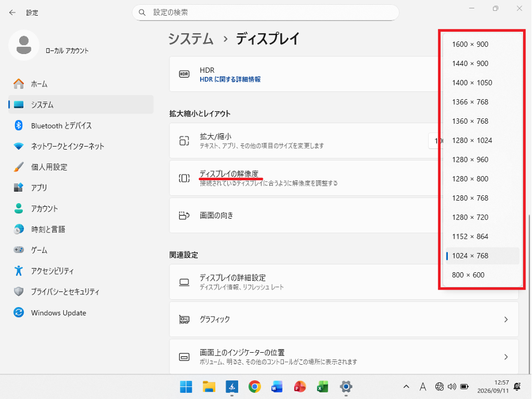Open the taskbar clock and date

pyautogui.click(x=493, y=386)
